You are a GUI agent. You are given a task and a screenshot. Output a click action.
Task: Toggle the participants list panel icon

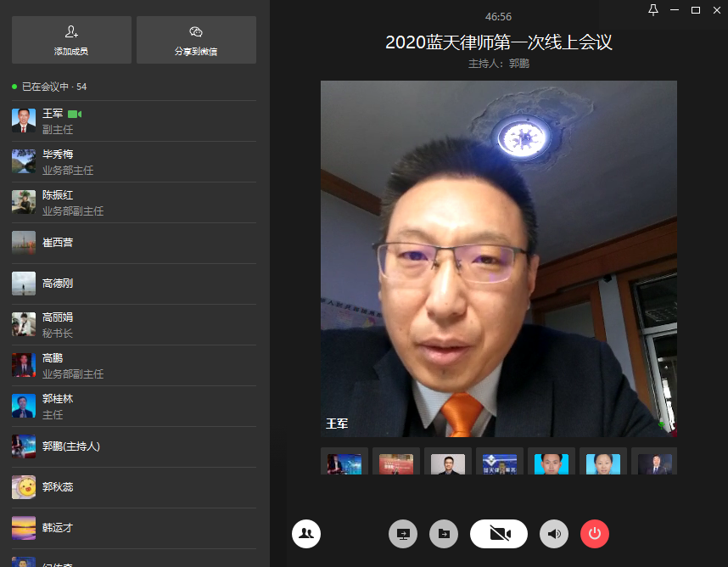point(306,534)
